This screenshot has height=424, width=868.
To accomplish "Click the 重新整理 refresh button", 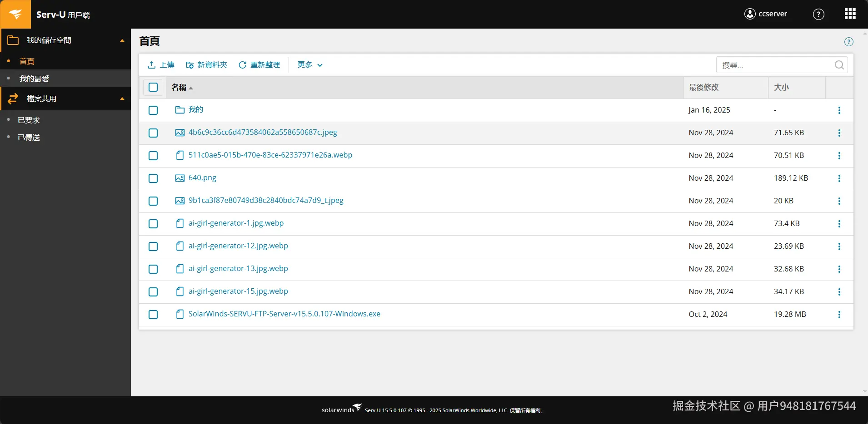I will 259,65.
